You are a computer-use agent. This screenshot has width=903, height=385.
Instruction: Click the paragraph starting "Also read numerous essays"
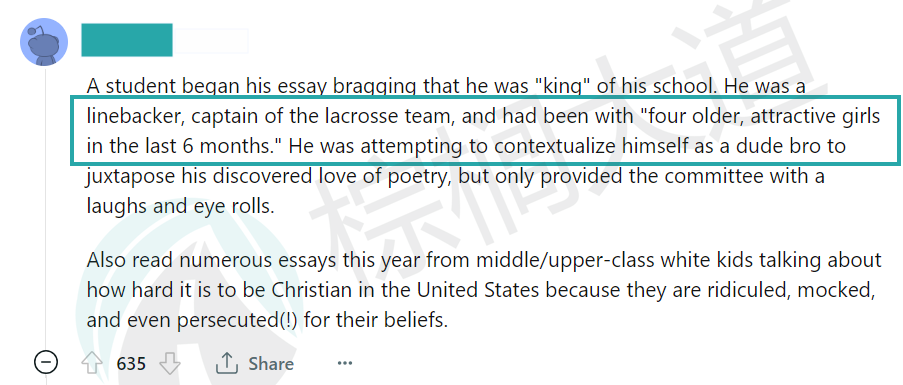point(484,290)
